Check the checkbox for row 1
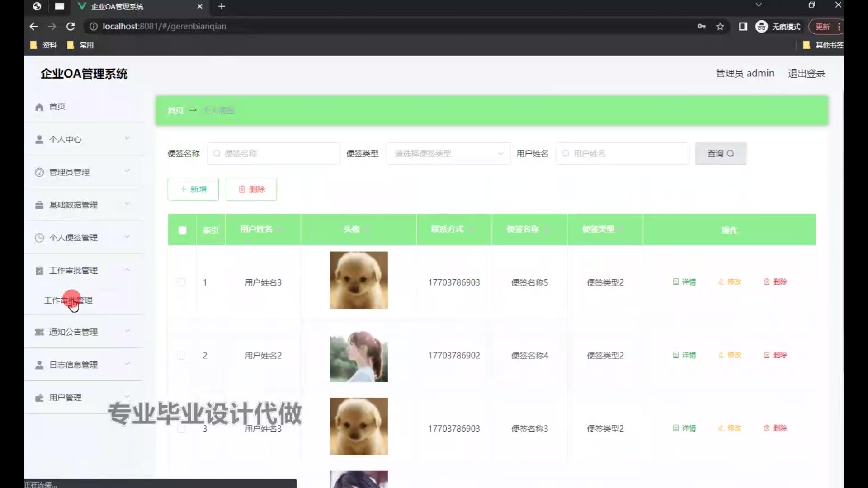868x488 pixels. [x=182, y=282]
